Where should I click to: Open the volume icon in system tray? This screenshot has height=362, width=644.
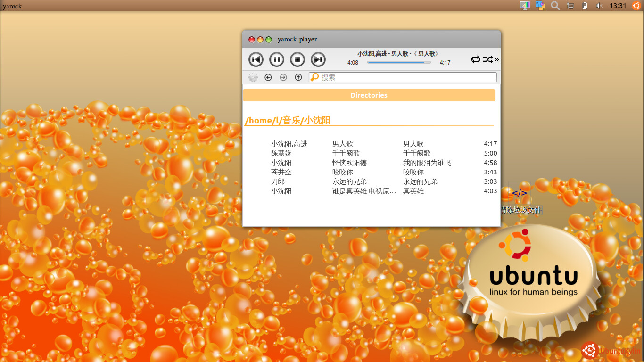point(599,6)
